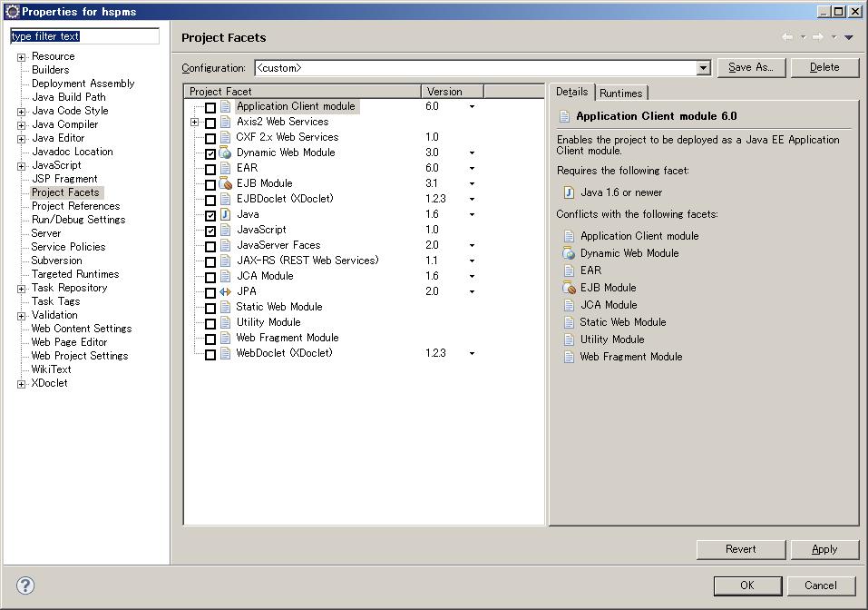
Task: Click version 1.2.3 of WebDoclet (XDoclet)
Action: 435,353
